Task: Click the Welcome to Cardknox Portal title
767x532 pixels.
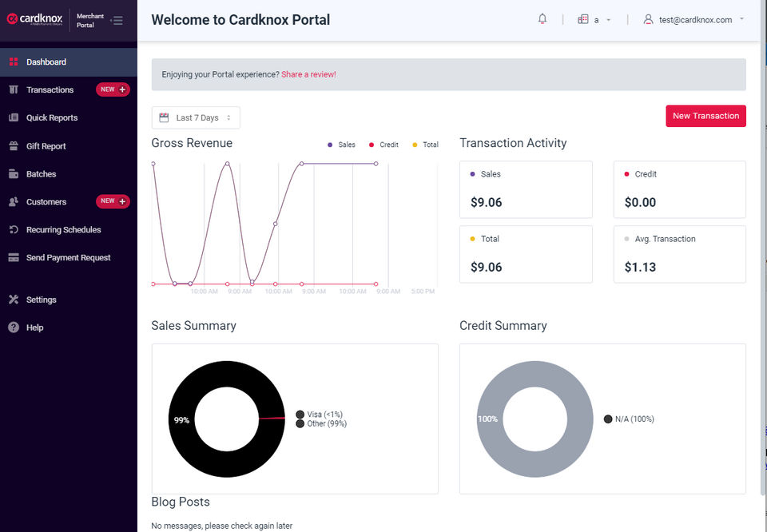Action: pyautogui.click(x=240, y=19)
